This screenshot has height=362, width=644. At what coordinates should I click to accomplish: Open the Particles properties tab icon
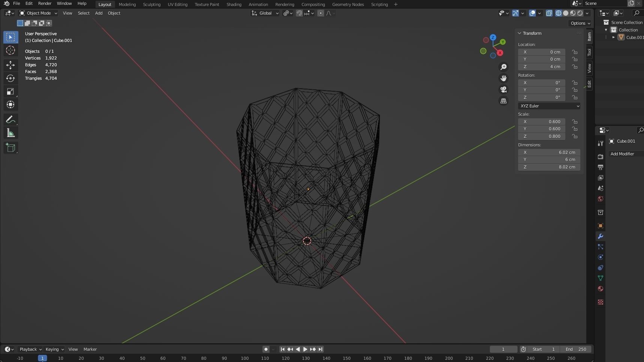click(601, 247)
